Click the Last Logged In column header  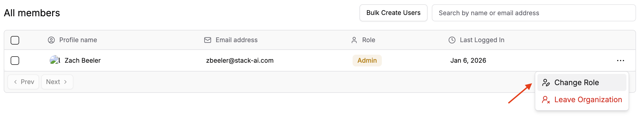(x=482, y=40)
